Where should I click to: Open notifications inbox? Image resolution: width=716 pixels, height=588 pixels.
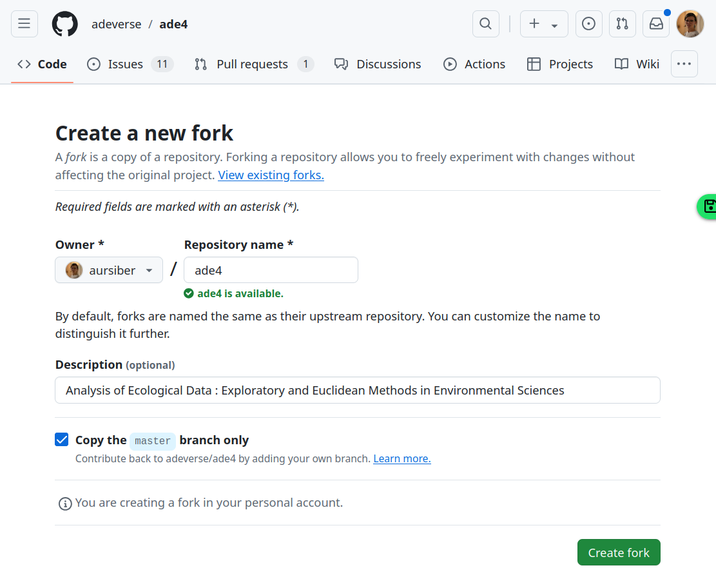tap(656, 24)
